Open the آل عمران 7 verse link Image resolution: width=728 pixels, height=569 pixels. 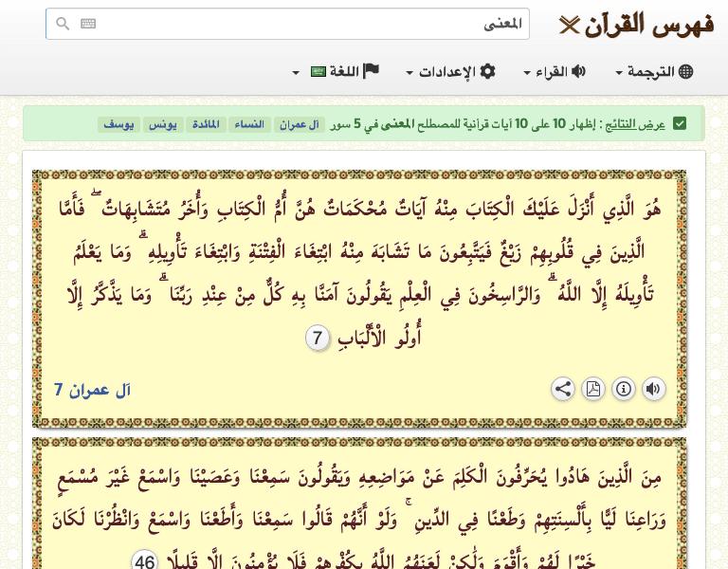coord(92,390)
